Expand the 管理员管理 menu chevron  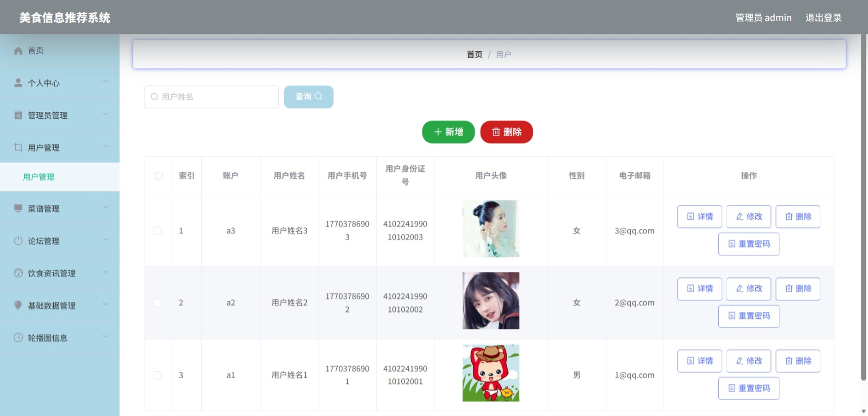point(105,114)
